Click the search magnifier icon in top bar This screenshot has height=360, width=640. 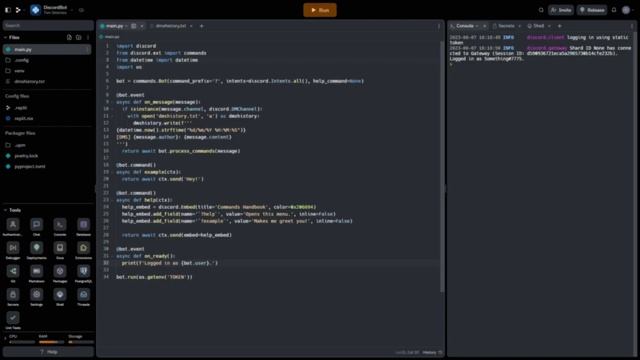(541, 10)
